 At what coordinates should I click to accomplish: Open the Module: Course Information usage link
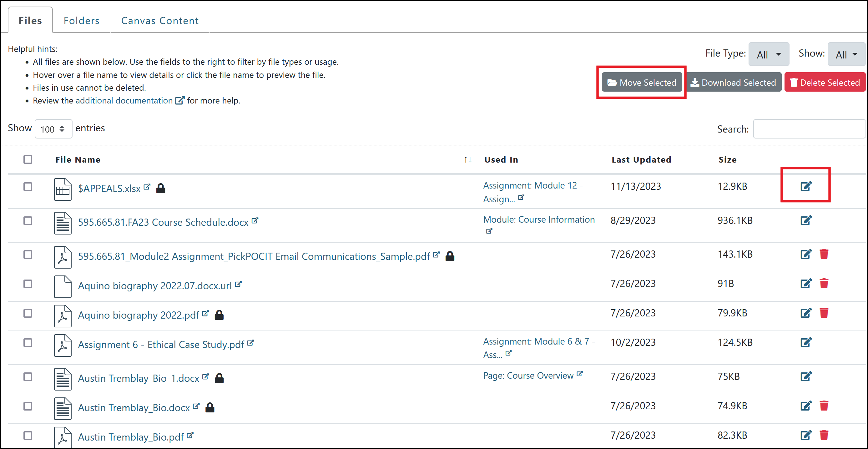pos(539,219)
